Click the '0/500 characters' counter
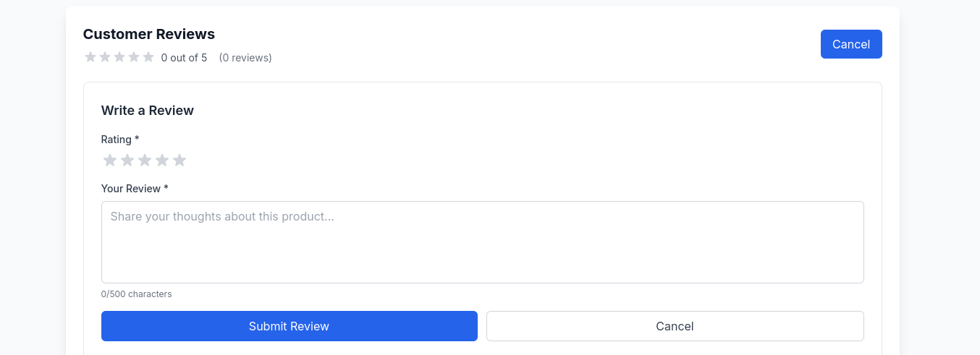 pyautogui.click(x=137, y=294)
